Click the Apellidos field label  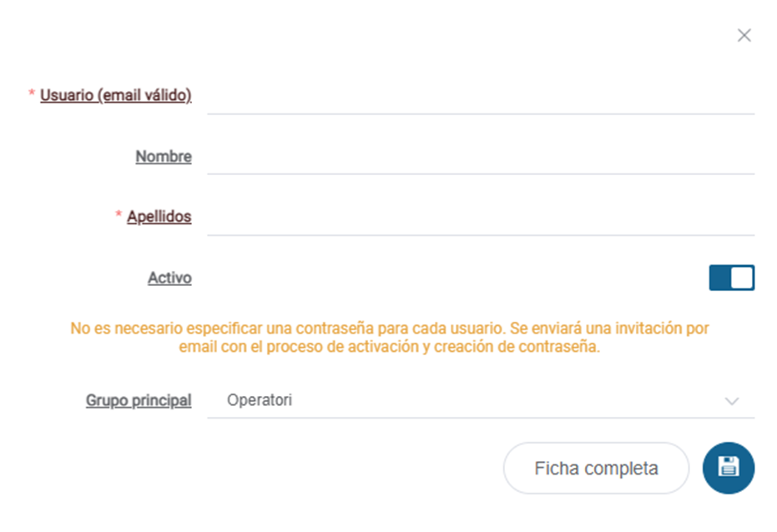coord(159,217)
